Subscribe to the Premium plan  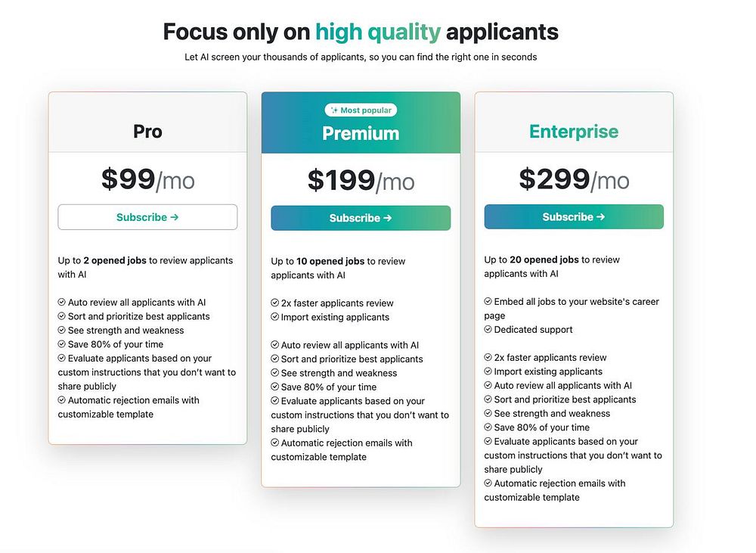pos(361,218)
